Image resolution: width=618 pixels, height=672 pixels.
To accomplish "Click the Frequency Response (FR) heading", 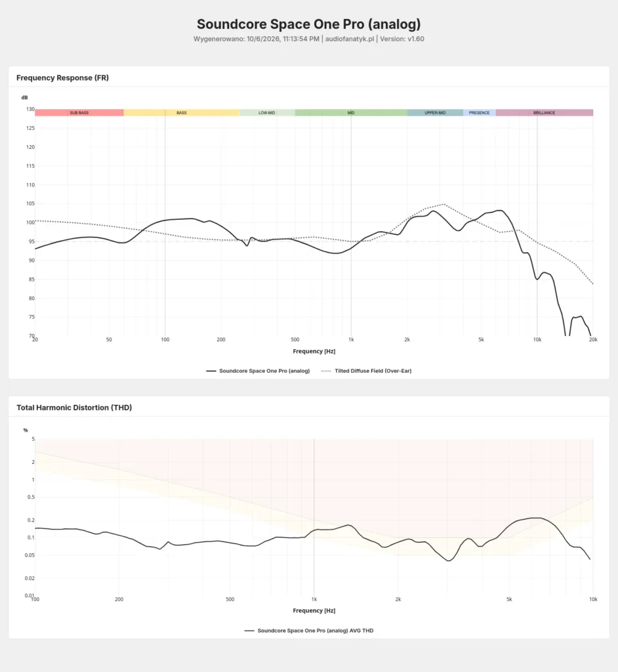I will pyautogui.click(x=62, y=77).
